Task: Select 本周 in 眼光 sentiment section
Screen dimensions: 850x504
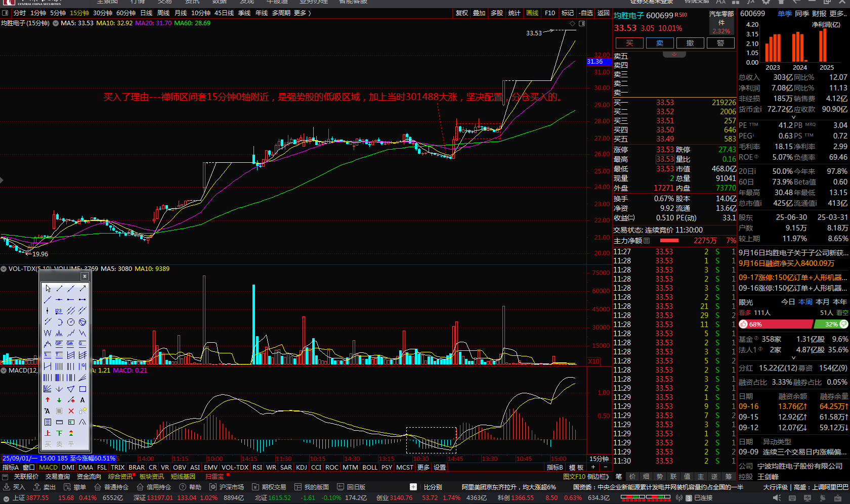Action: 805,302
